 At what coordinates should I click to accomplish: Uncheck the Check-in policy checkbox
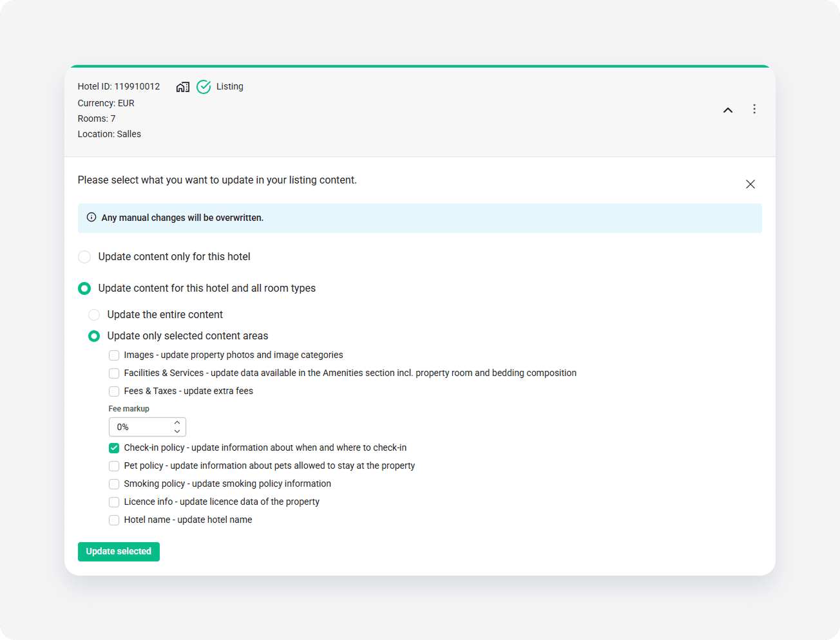tap(114, 448)
